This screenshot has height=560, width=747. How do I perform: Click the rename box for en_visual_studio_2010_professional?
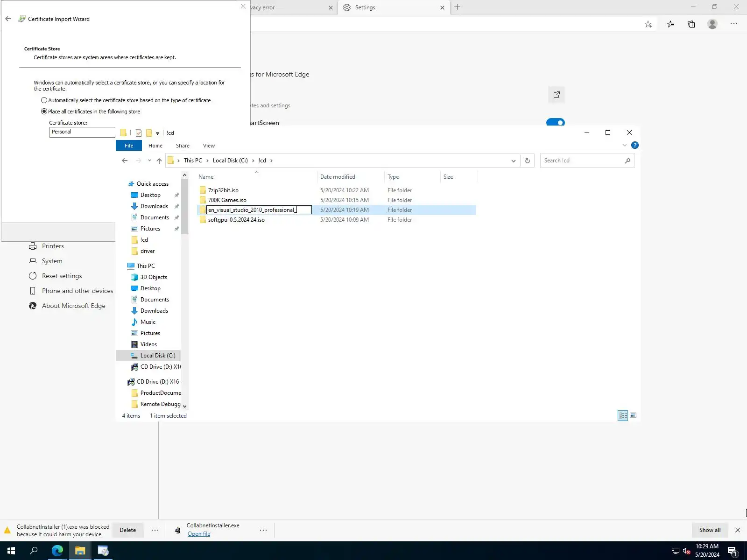[x=259, y=210]
